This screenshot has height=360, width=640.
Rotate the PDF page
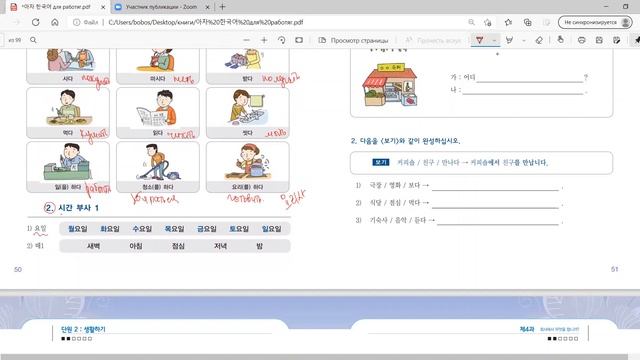click(x=282, y=40)
